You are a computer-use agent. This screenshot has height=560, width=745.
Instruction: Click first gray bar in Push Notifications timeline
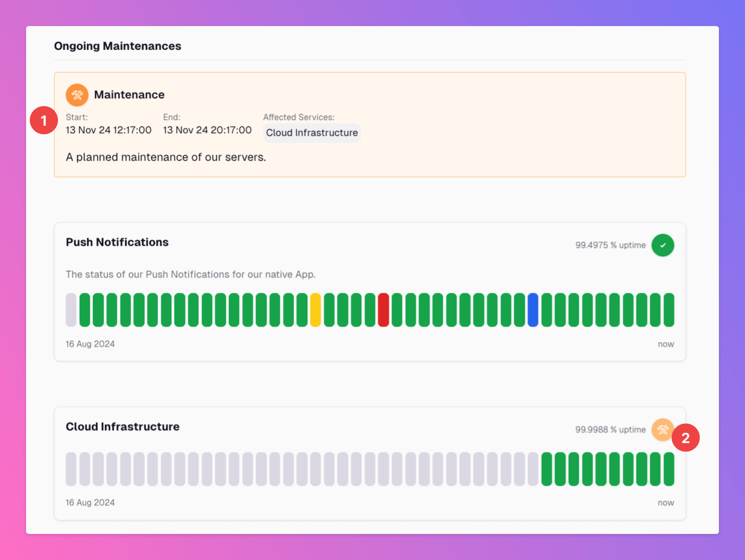71,310
